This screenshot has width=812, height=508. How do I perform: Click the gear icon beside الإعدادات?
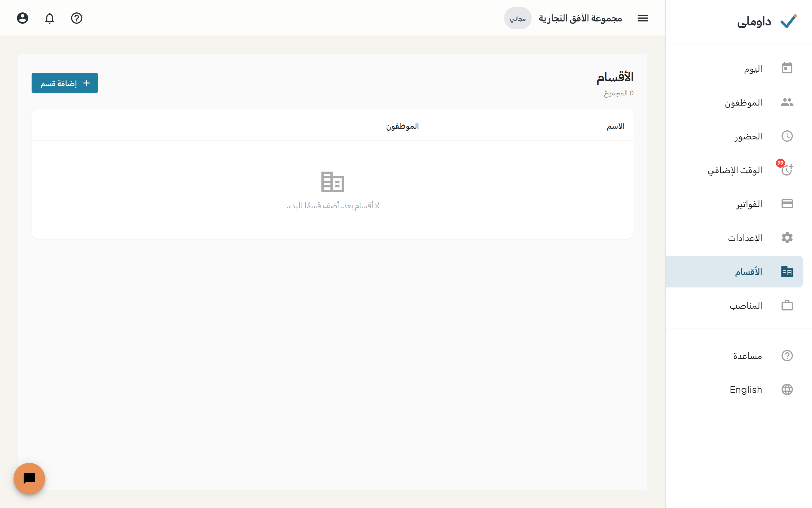[x=787, y=238]
